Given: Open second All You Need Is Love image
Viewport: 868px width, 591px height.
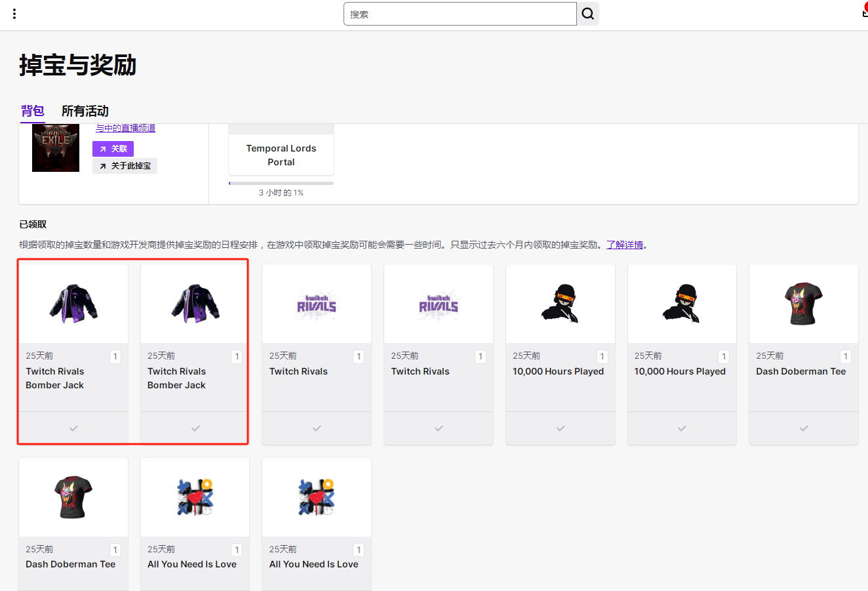Looking at the screenshot, I should tap(317, 497).
